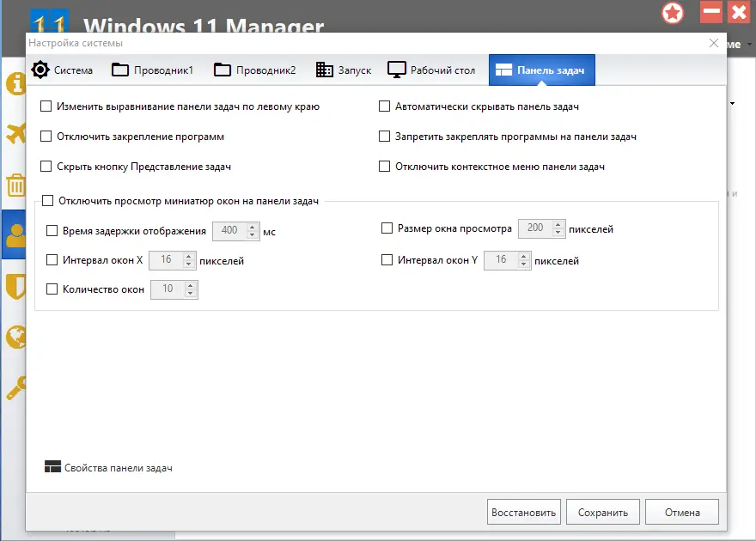Open the trash Cleaner section in sidebar
The image size is (756, 541).
click(x=16, y=185)
